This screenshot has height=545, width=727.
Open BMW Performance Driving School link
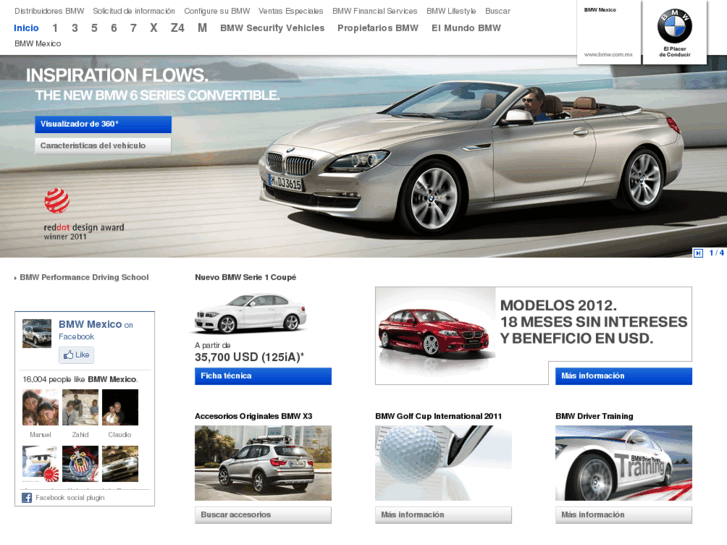[84, 277]
